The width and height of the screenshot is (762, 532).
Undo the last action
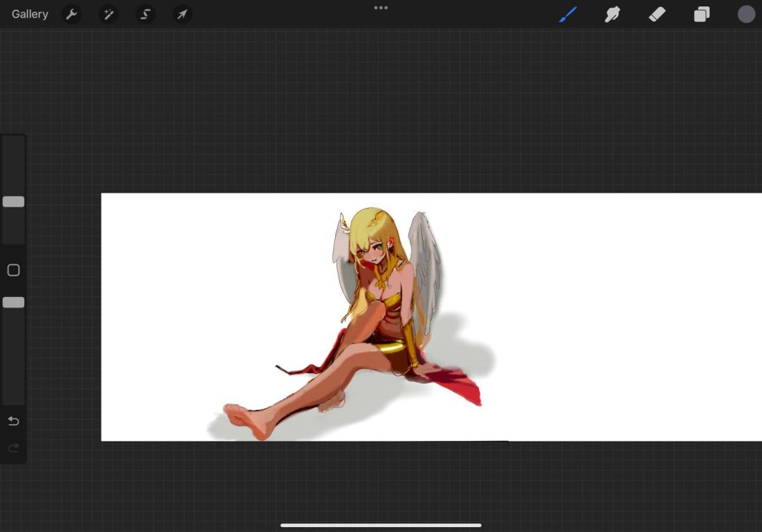tap(13, 421)
